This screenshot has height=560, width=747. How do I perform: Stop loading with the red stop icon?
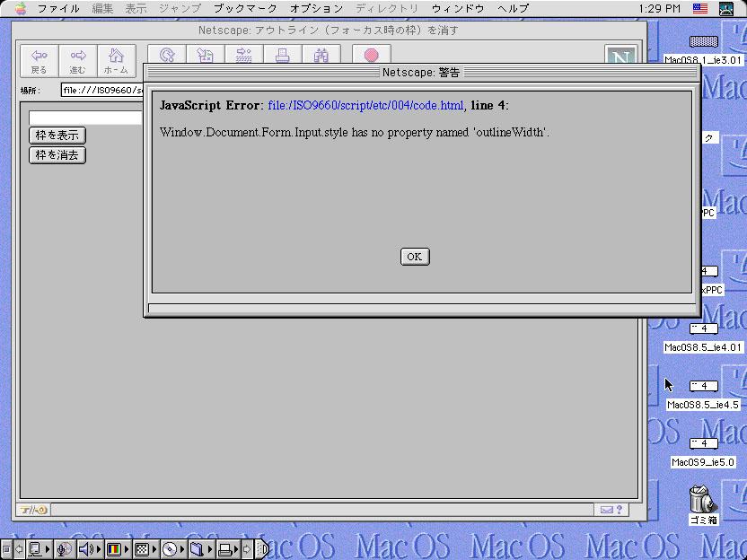(372, 55)
